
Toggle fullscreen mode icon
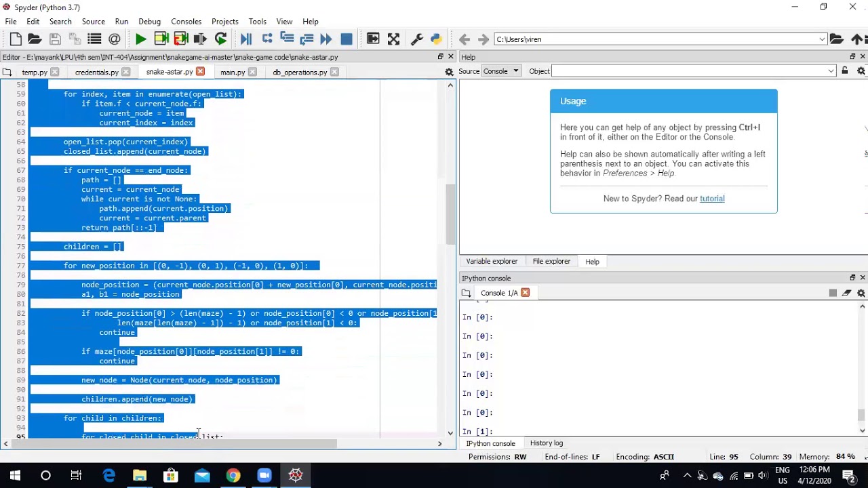[x=393, y=39]
